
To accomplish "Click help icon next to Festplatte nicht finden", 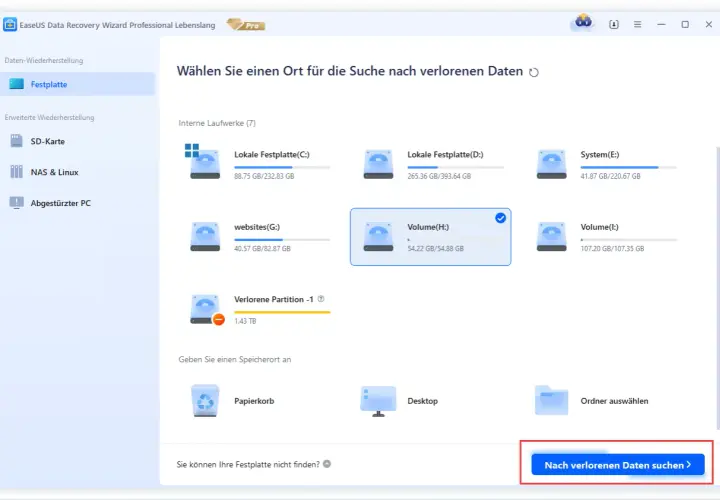I will pos(327,464).
